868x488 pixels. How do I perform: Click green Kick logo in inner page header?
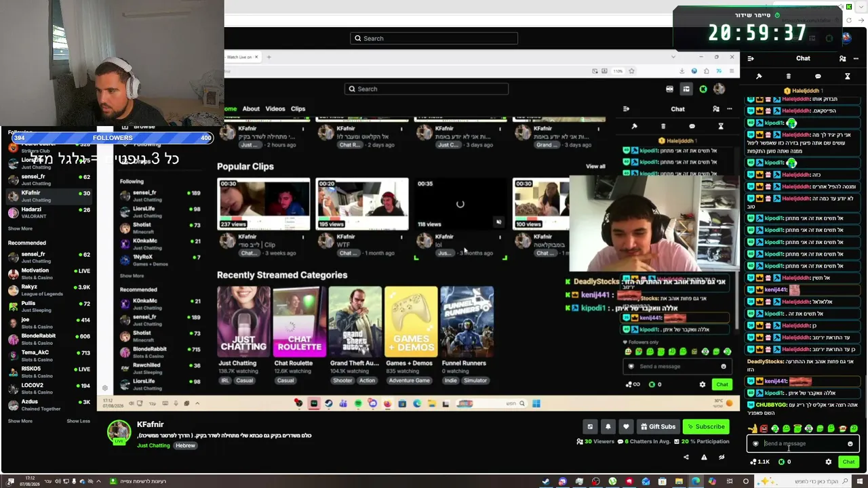pos(703,89)
